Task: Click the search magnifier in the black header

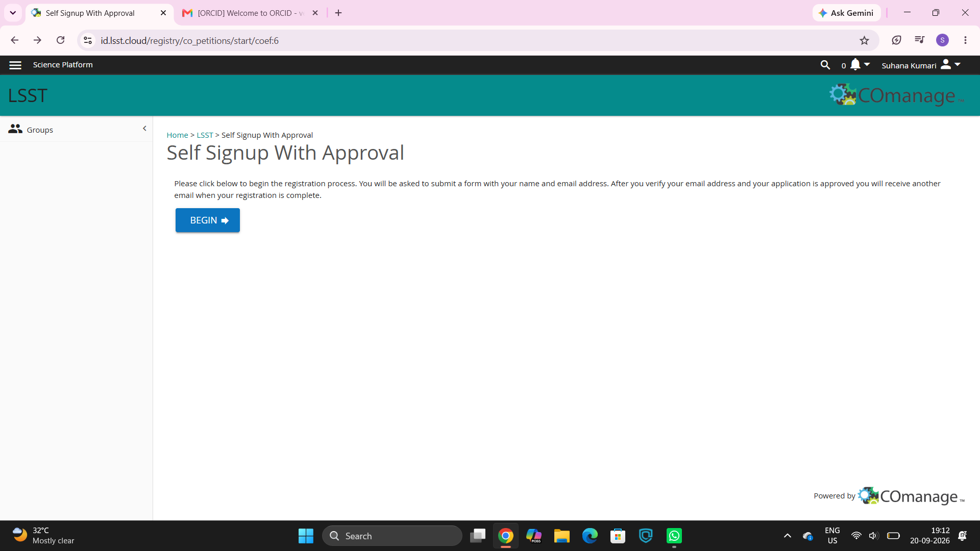Action: pyautogui.click(x=825, y=65)
